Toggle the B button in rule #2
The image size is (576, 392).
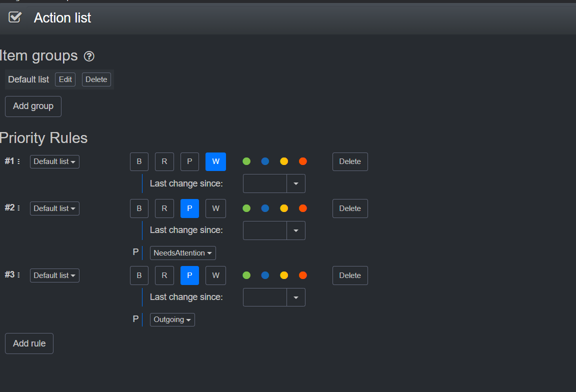[x=139, y=208]
